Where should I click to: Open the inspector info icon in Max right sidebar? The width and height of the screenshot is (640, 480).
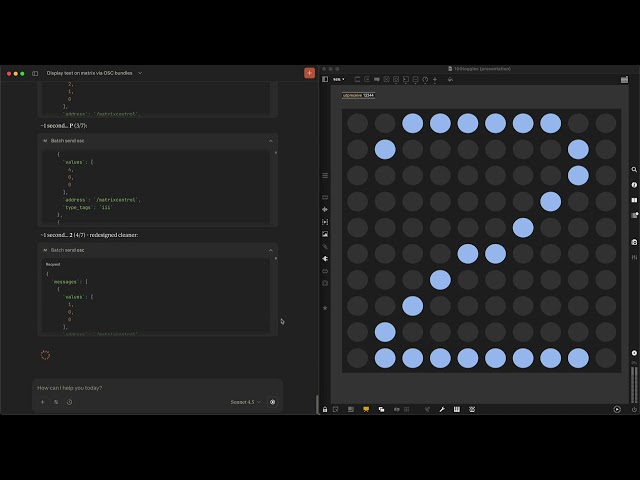(634, 185)
